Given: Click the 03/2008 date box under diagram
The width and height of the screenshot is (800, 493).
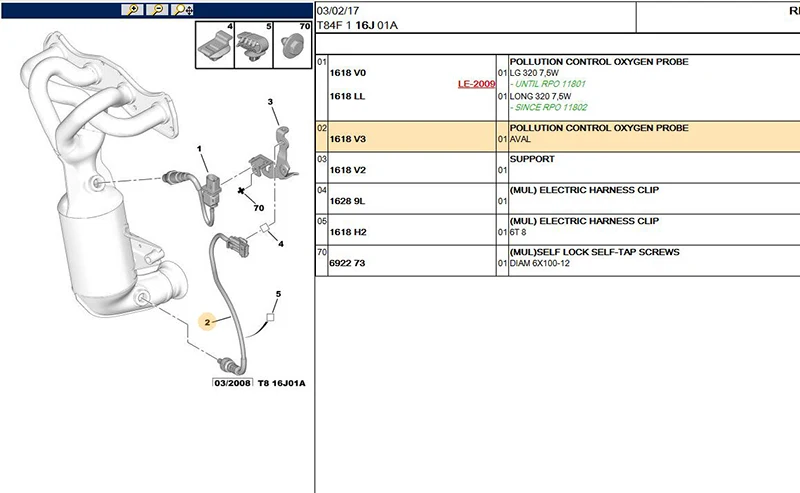Looking at the screenshot, I should click(233, 383).
